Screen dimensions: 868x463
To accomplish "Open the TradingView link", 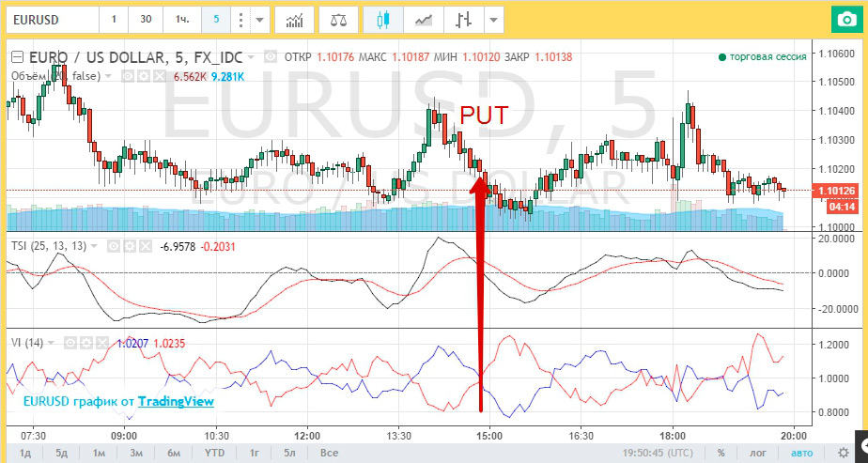I will click(176, 401).
